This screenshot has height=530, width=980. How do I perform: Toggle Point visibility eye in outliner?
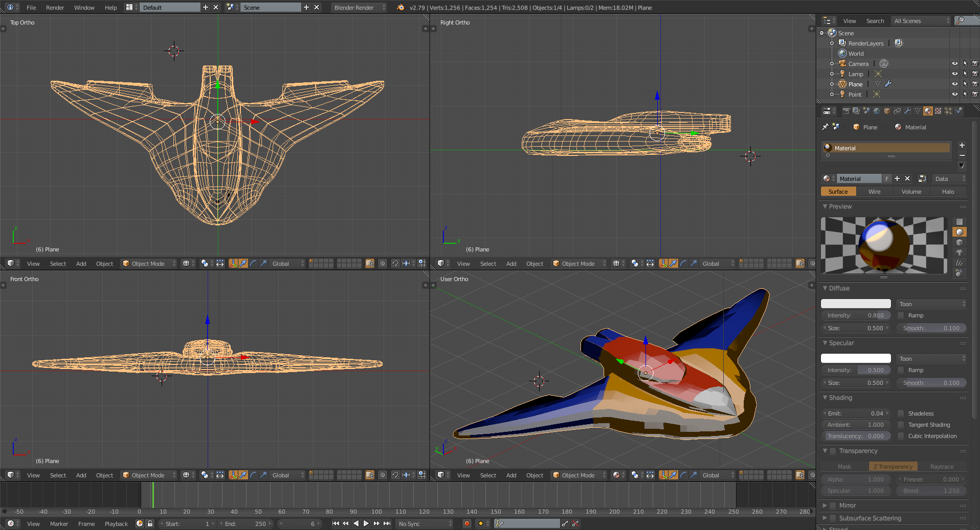click(x=954, y=94)
